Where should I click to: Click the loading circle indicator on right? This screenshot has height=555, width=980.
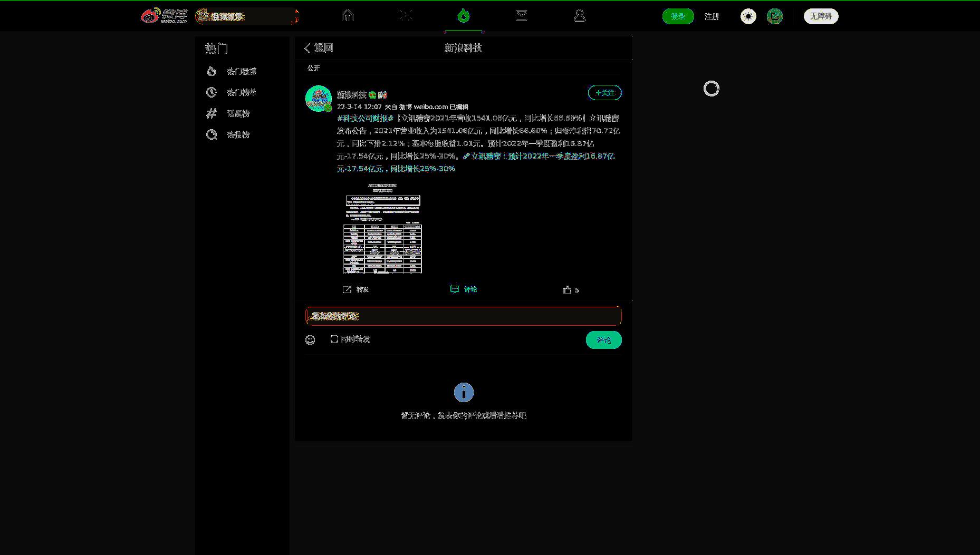(x=711, y=89)
